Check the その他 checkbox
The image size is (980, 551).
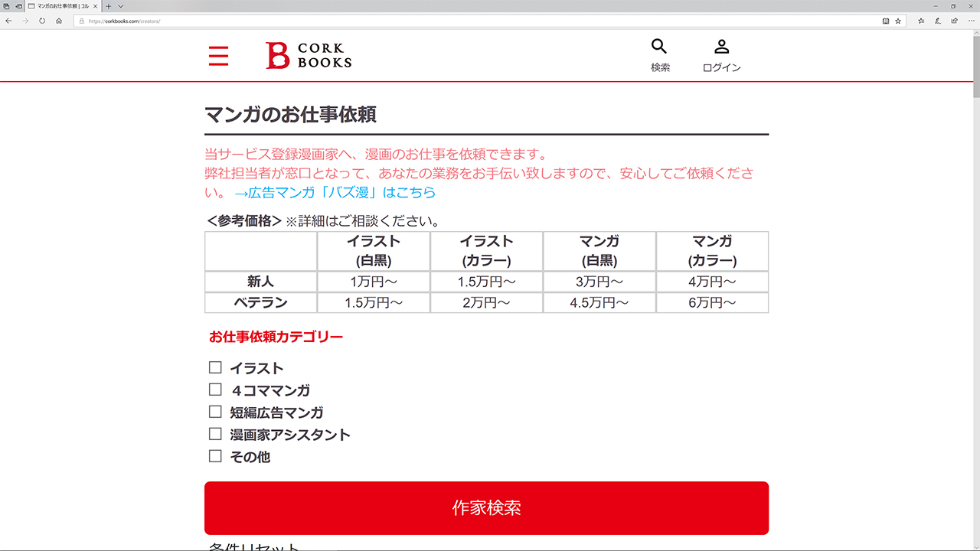(x=215, y=456)
